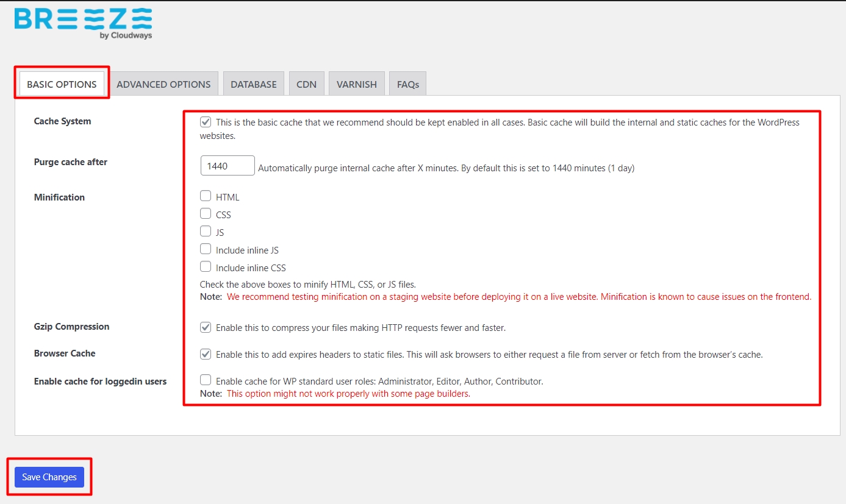
Task: Click the Gzip Compression label
Action: tap(72, 327)
